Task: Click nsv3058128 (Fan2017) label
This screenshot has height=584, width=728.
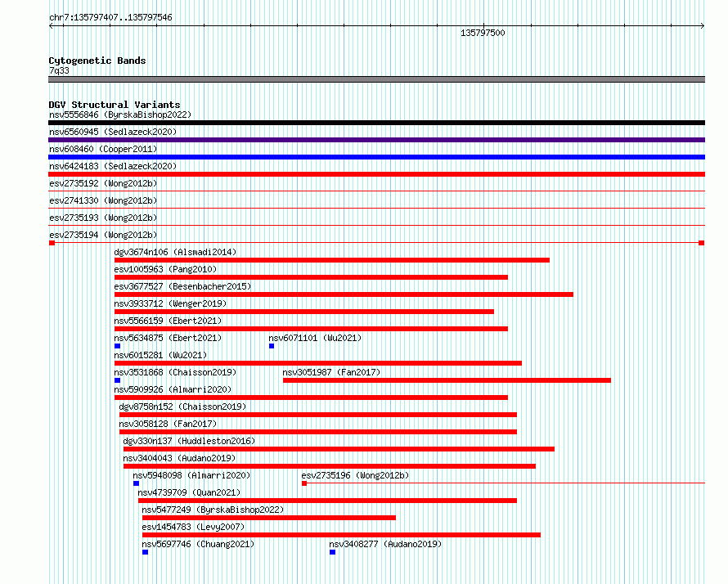Action: coord(168,424)
